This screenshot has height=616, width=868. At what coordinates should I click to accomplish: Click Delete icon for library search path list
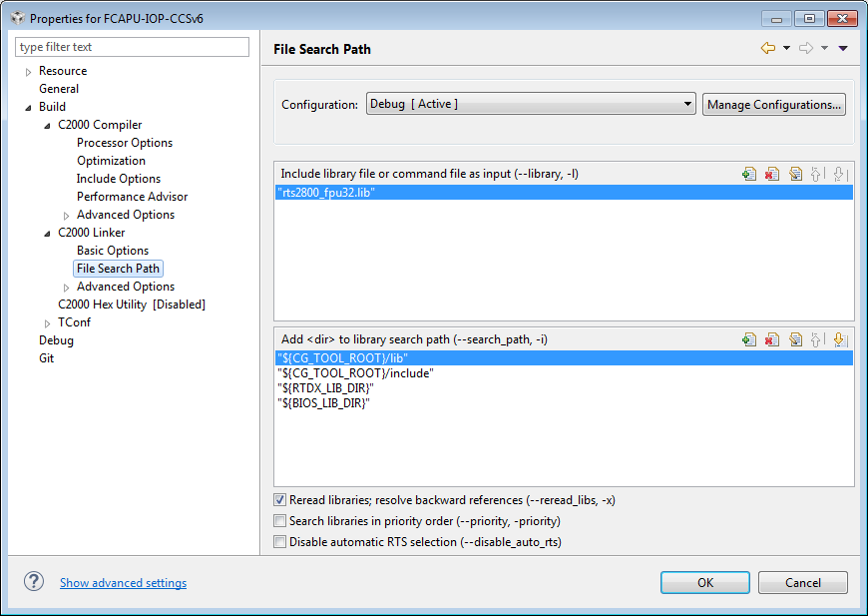(x=771, y=339)
